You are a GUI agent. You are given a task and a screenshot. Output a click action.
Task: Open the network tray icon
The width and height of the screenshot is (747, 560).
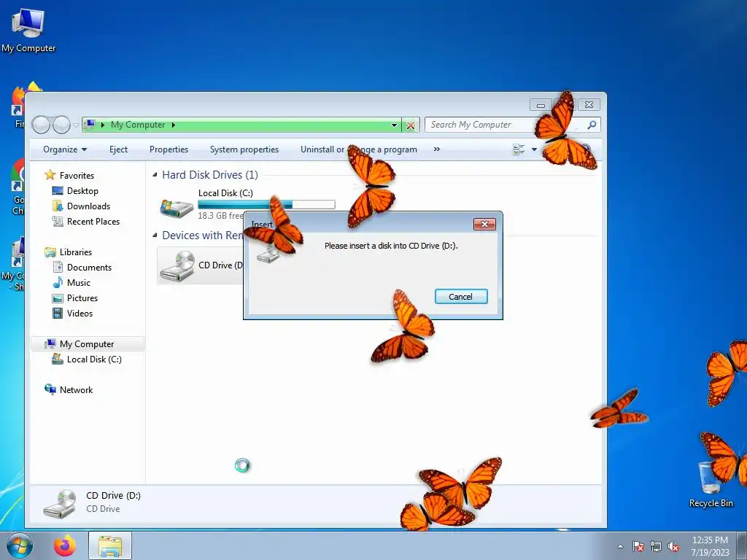click(656, 546)
